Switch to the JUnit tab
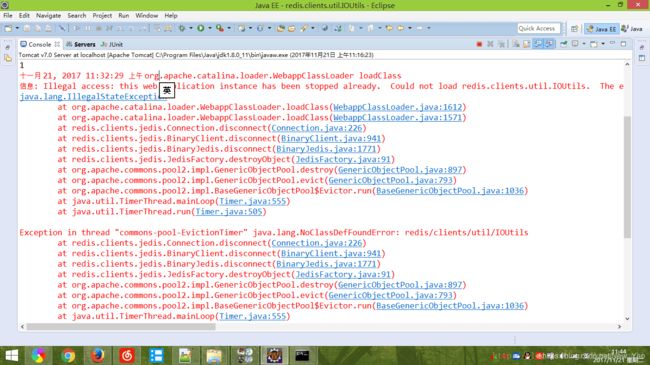Image resolution: width=650 pixels, height=365 pixels. [112, 44]
